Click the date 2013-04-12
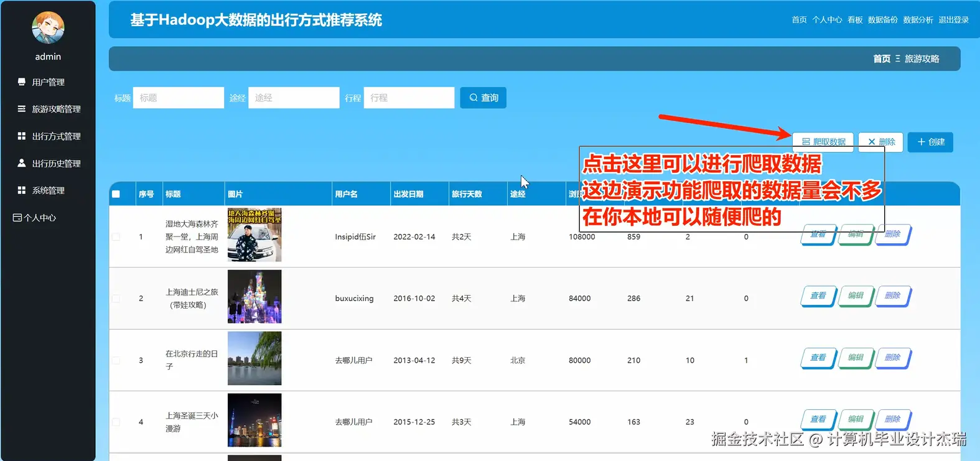The height and width of the screenshot is (461, 980). click(x=414, y=360)
